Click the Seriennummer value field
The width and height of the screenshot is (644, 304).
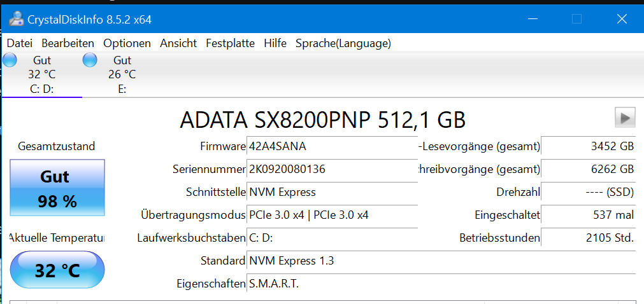(x=331, y=169)
